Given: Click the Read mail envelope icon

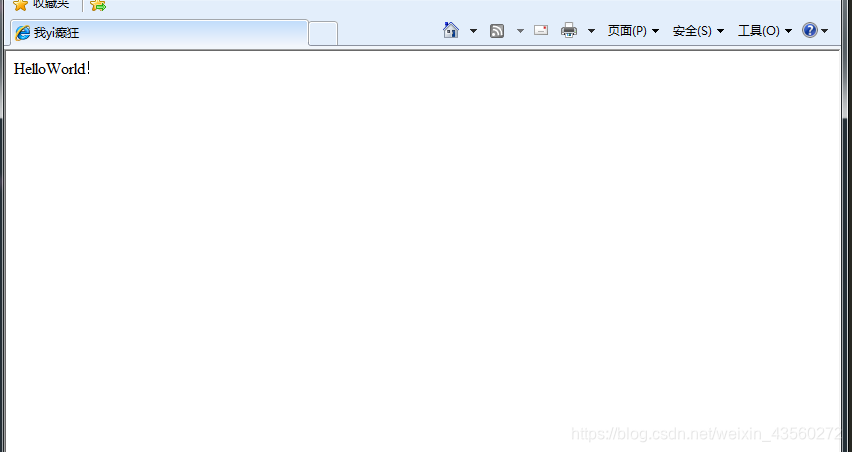Looking at the screenshot, I should pos(541,30).
